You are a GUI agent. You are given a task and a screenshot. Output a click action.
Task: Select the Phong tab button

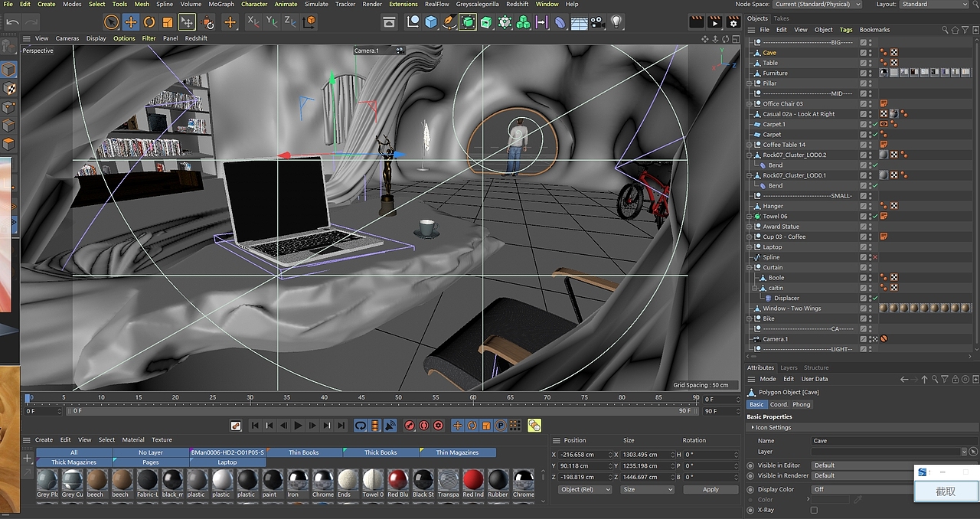pyautogui.click(x=802, y=404)
